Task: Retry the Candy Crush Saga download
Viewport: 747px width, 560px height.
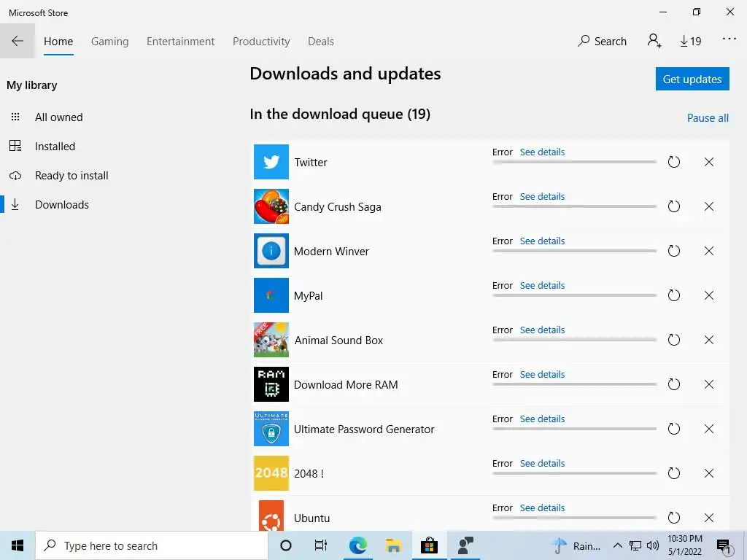Action: click(673, 206)
